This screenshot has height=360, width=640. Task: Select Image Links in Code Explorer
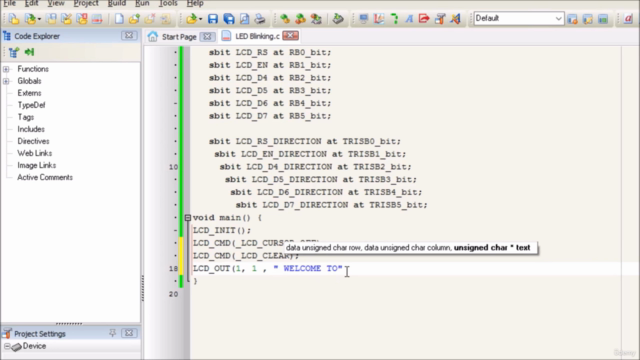[x=37, y=165]
